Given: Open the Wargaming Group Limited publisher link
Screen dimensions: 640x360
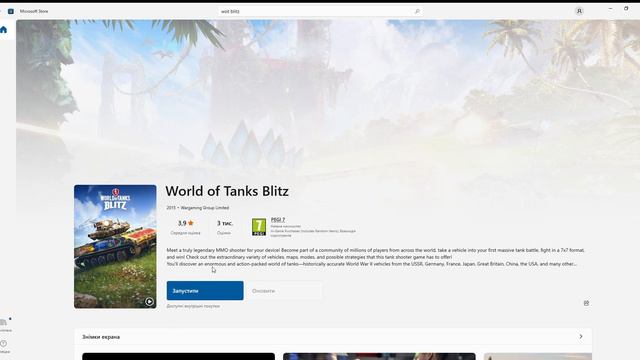Looking at the screenshot, I should 204,208.
